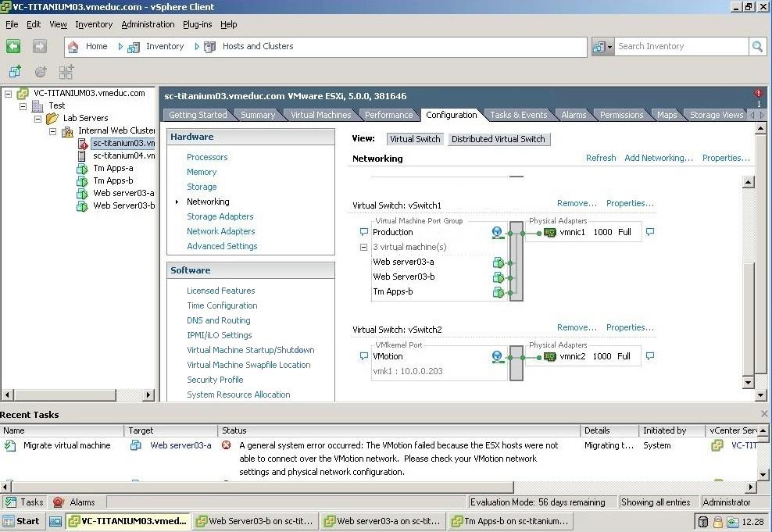Click the VMotion port info balloon
Image resolution: width=772 pixels, height=532 pixels.
[x=364, y=355]
